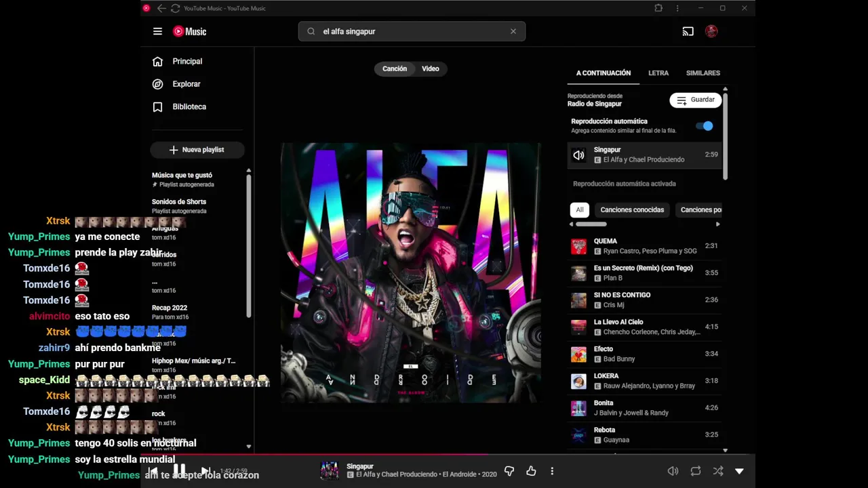868x488 pixels.
Task: Pause the current song
Action: (179, 470)
